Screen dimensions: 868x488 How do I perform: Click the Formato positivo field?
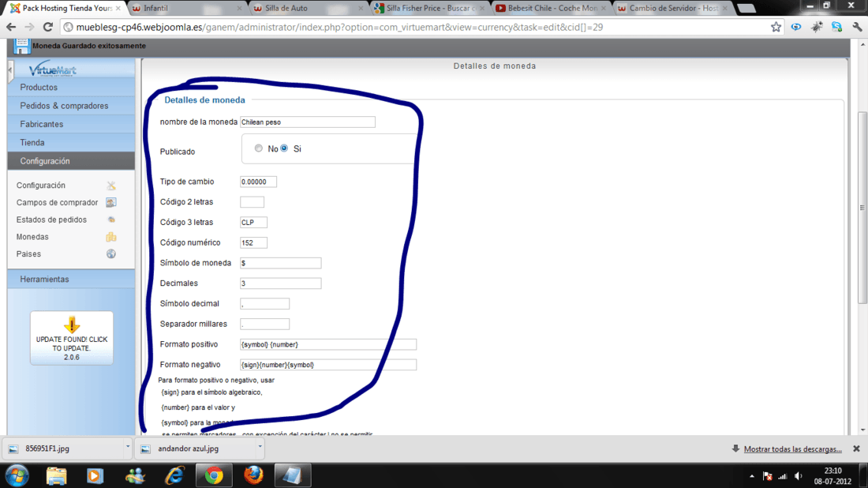coord(328,344)
